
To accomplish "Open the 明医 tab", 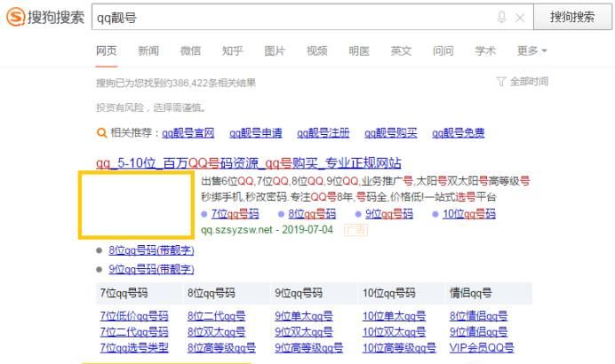I will pyautogui.click(x=359, y=51).
